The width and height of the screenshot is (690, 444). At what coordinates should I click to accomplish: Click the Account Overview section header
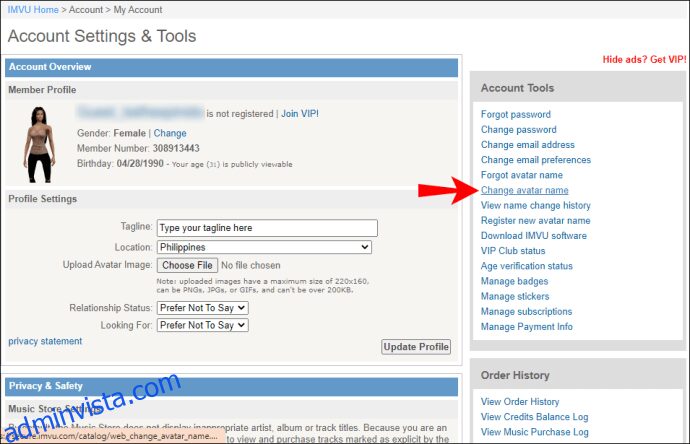point(231,67)
